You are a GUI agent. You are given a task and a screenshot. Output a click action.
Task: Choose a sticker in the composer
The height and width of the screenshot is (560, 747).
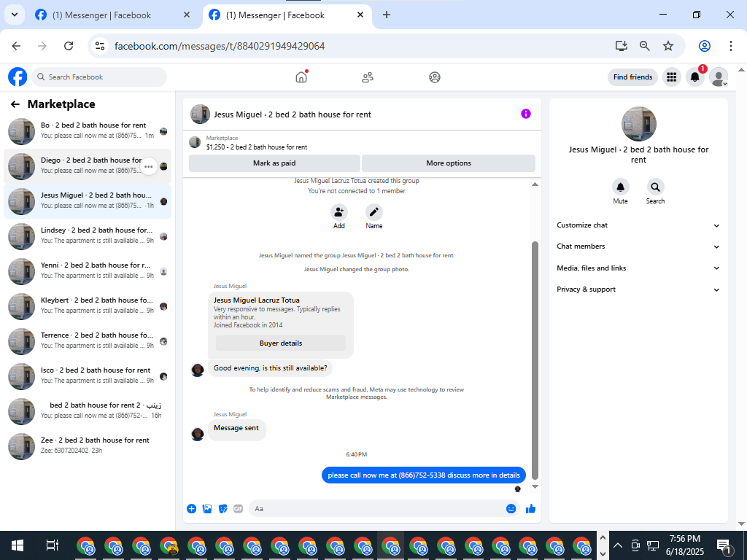point(222,508)
